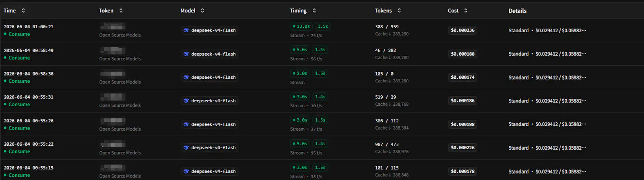Click the token count 519 / 29
The image size is (644, 180).
[x=386, y=97]
